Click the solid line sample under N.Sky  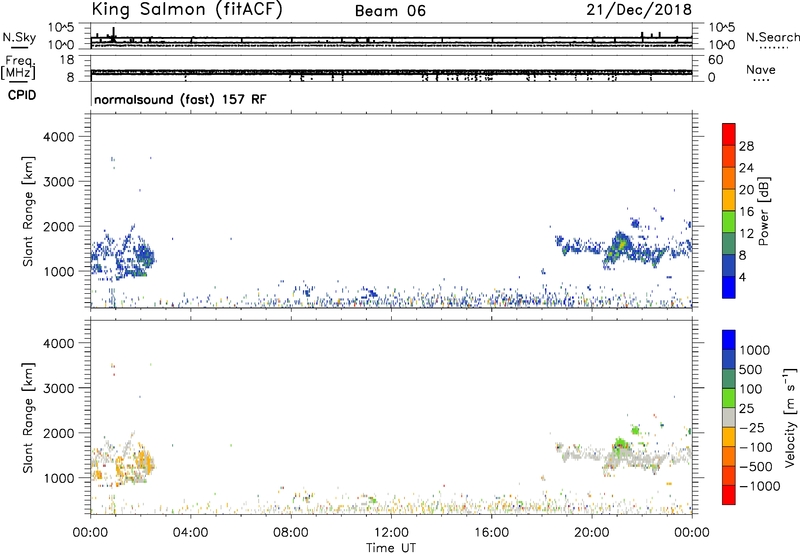(x=19, y=48)
